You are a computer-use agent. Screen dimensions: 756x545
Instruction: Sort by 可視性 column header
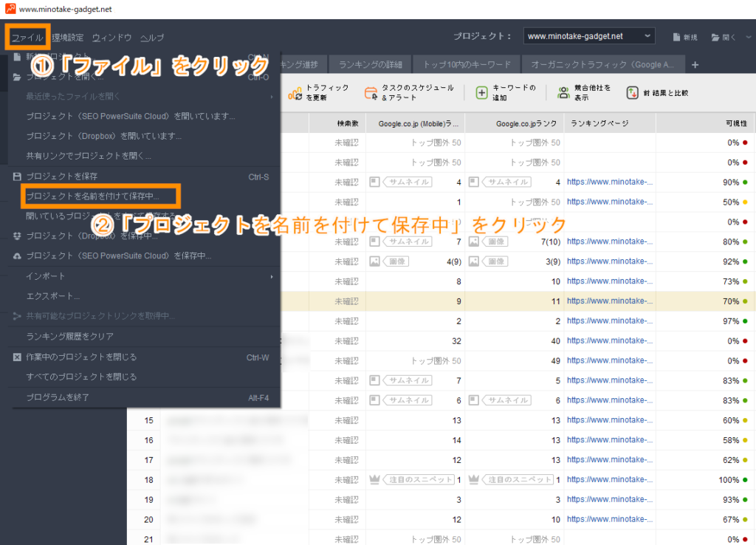(x=705, y=123)
